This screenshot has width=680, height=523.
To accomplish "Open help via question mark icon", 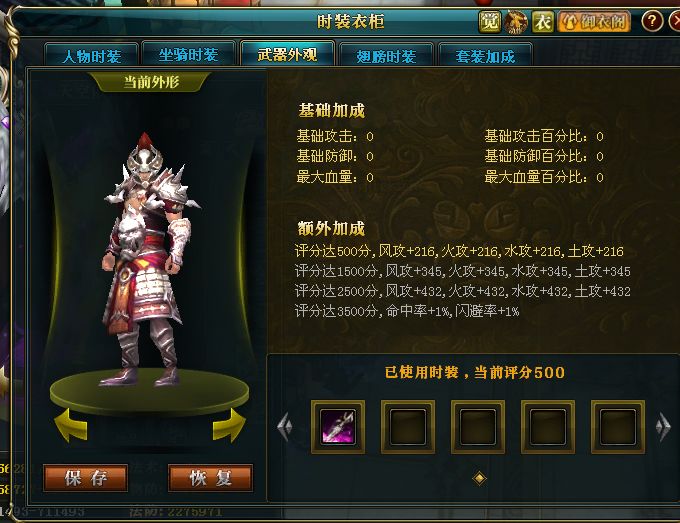I will [652, 21].
